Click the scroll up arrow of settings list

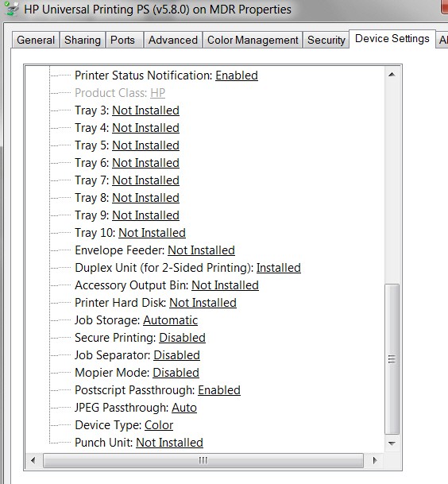click(x=392, y=75)
